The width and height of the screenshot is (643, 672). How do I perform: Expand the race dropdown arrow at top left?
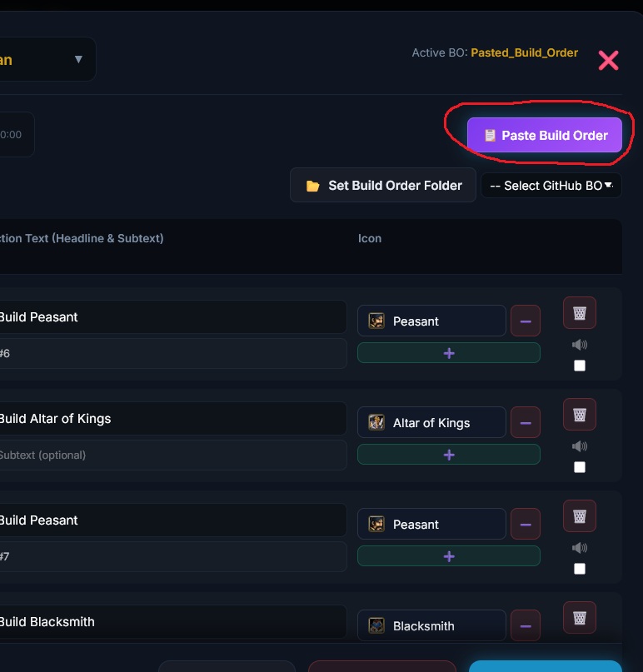click(78, 59)
